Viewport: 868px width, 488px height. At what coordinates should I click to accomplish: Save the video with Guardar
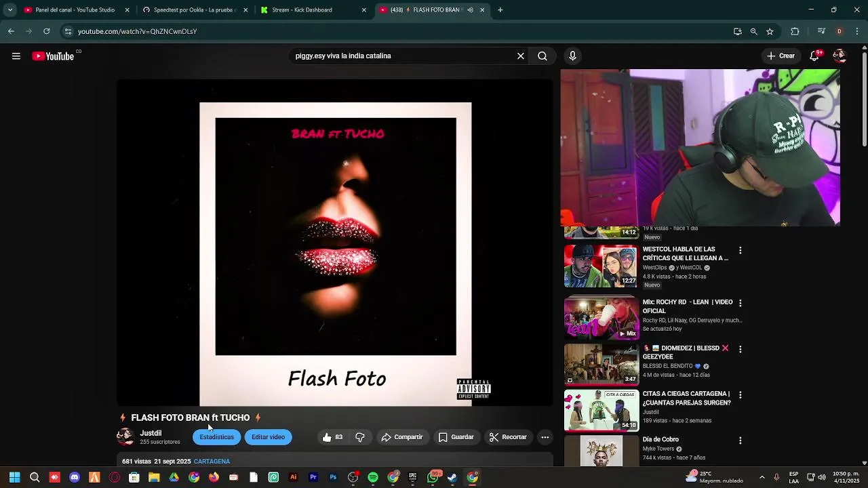(x=456, y=437)
